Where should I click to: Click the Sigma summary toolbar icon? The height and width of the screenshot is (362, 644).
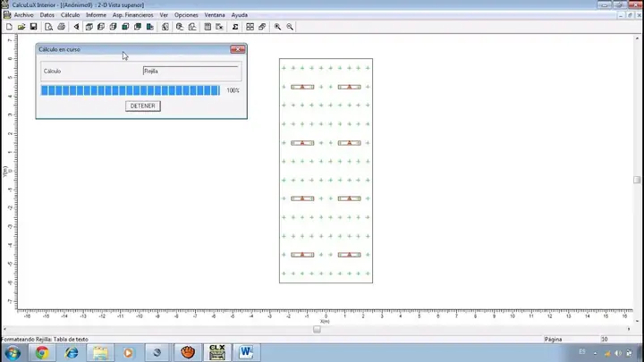(x=235, y=27)
